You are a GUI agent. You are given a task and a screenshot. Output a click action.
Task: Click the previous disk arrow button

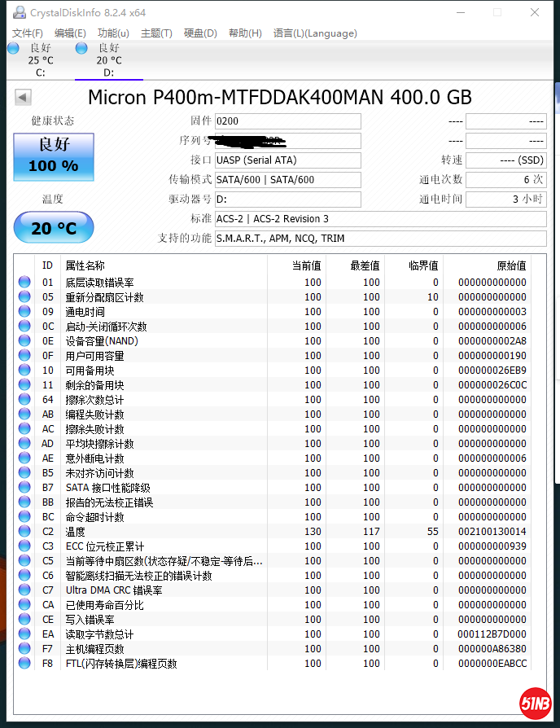[x=23, y=98]
